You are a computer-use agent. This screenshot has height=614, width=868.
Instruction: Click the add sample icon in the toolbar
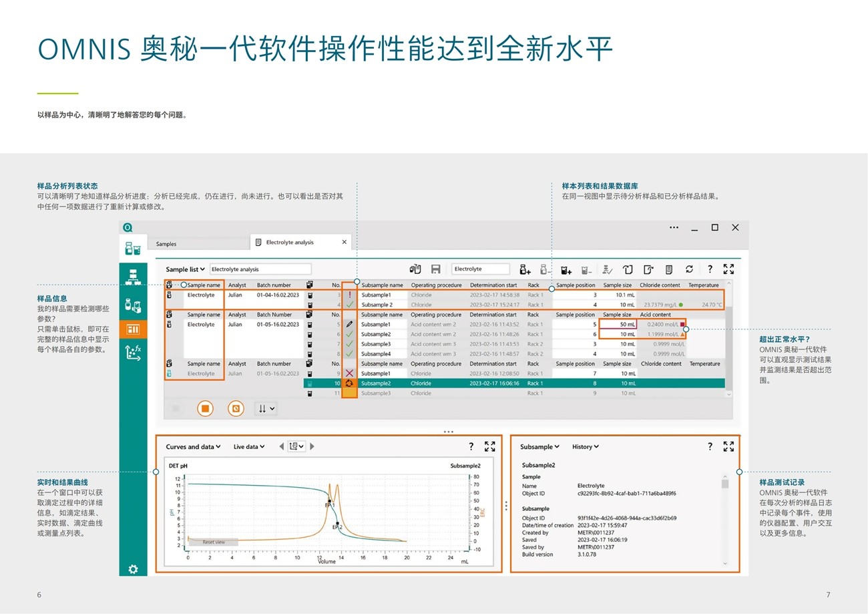[x=525, y=269]
